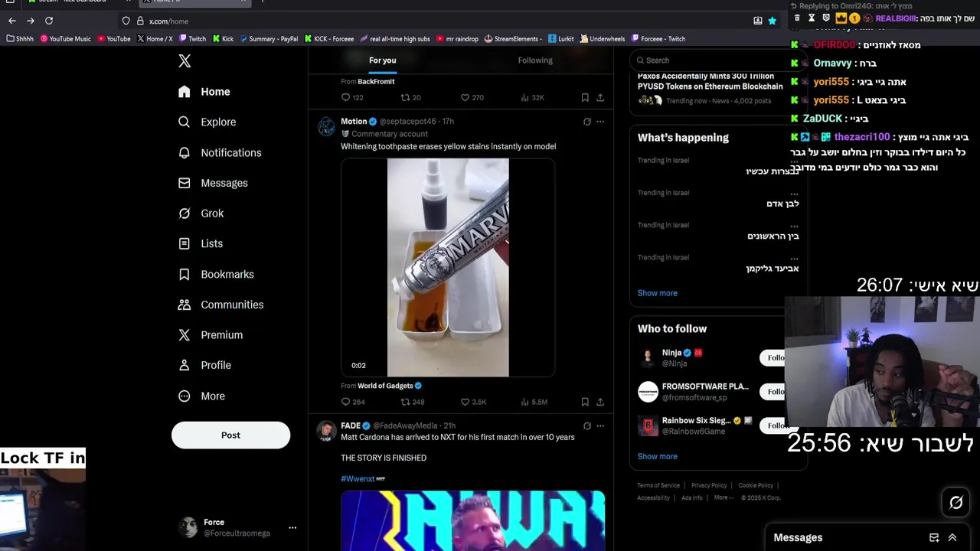Open the floating Grok button
This screenshot has width=980, height=551.
(x=956, y=503)
